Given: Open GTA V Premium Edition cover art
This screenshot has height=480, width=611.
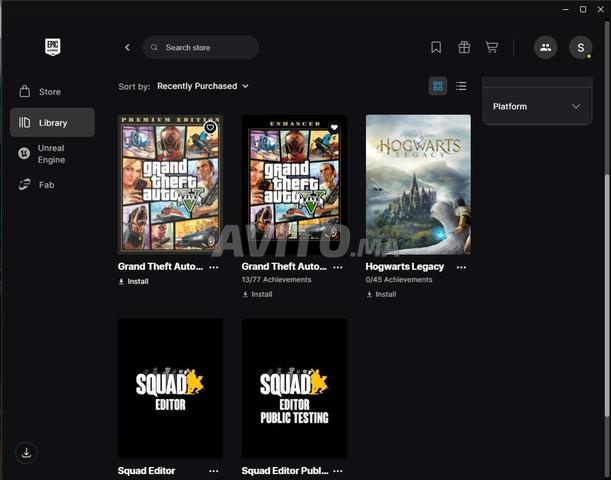Looking at the screenshot, I should tap(170, 185).
